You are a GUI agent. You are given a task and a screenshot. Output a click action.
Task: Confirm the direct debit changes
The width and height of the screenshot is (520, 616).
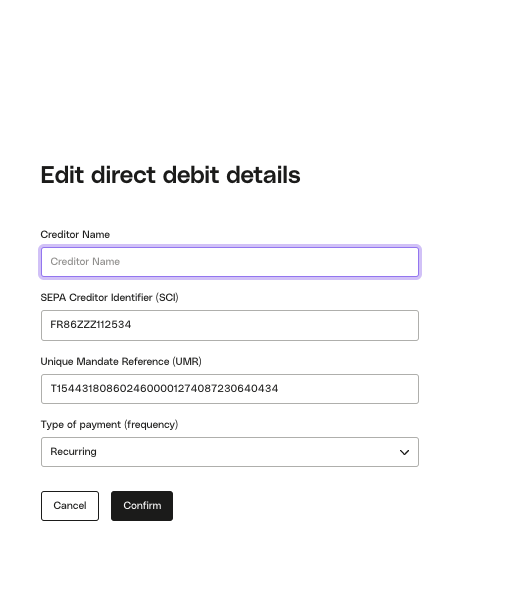point(142,506)
